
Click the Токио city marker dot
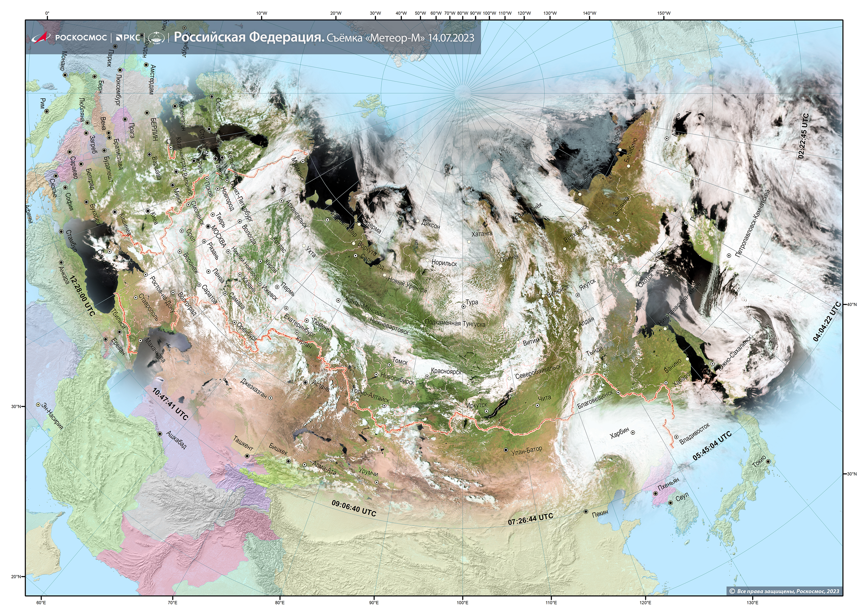(768, 461)
